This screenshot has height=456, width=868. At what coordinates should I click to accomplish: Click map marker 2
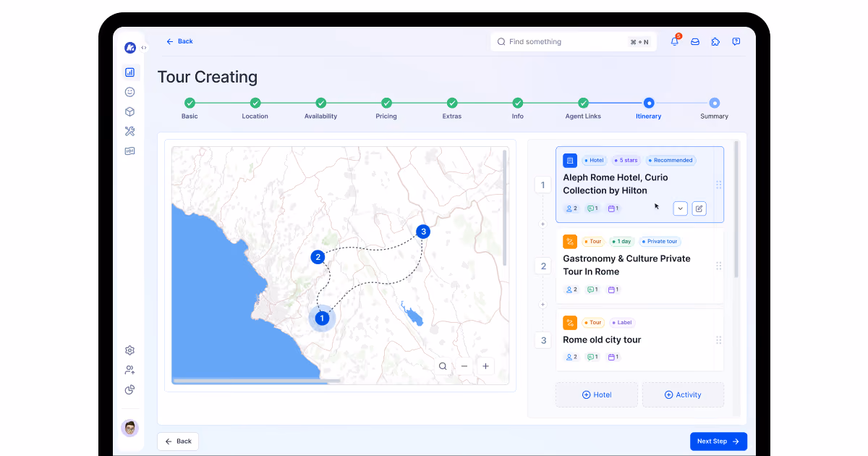[318, 257]
